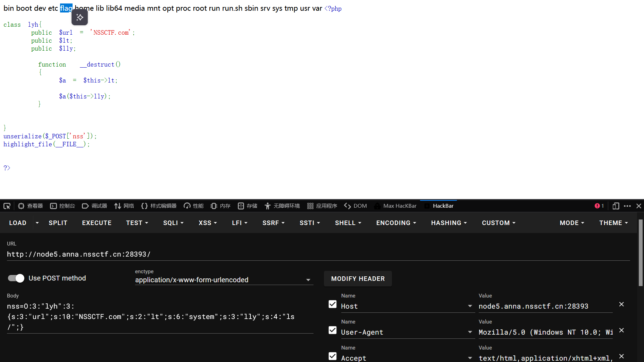Expand the SQLI payloads dropdown

click(x=173, y=223)
